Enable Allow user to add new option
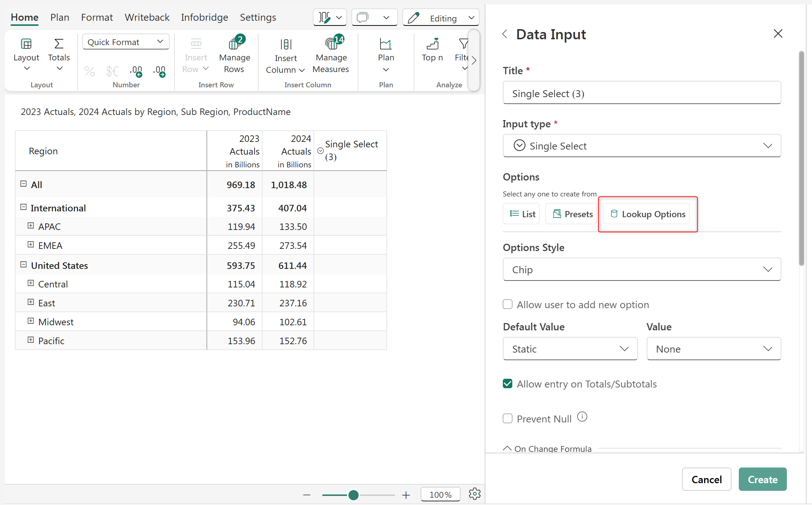 coord(508,304)
